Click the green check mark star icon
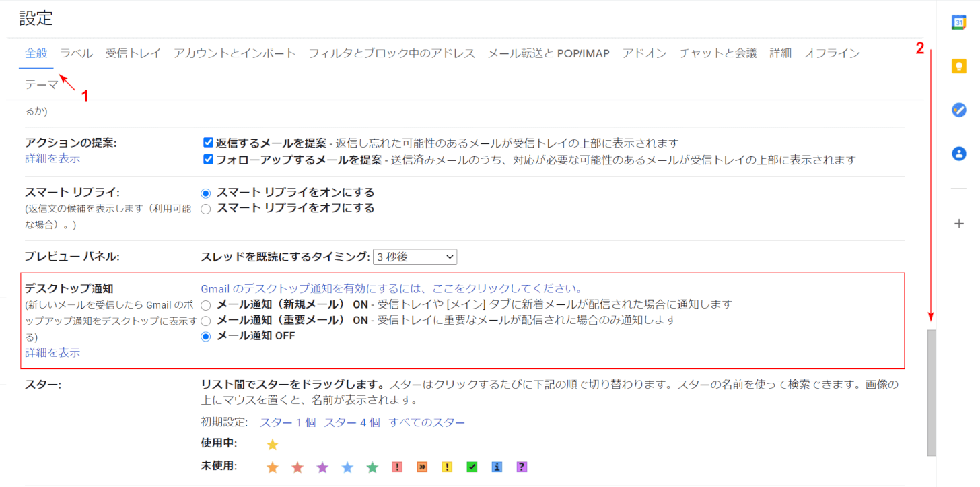The width and height of the screenshot is (980, 487). point(472,467)
